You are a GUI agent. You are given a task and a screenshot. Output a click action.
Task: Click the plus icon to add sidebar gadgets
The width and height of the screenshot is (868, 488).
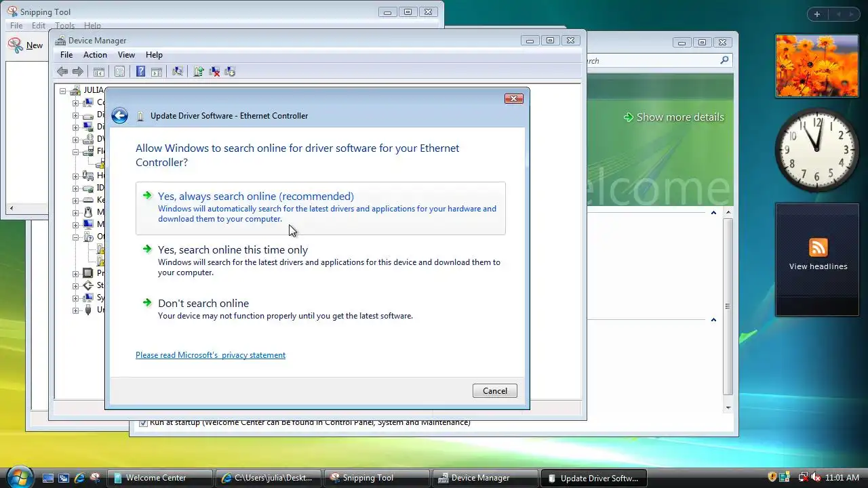[817, 14]
